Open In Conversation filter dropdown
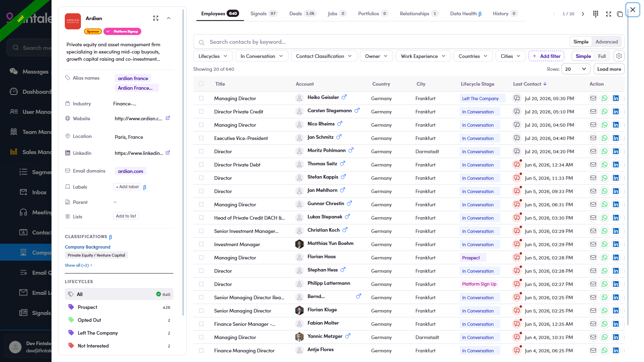The height and width of the screenshot is (362, 644). coord(262,56)
